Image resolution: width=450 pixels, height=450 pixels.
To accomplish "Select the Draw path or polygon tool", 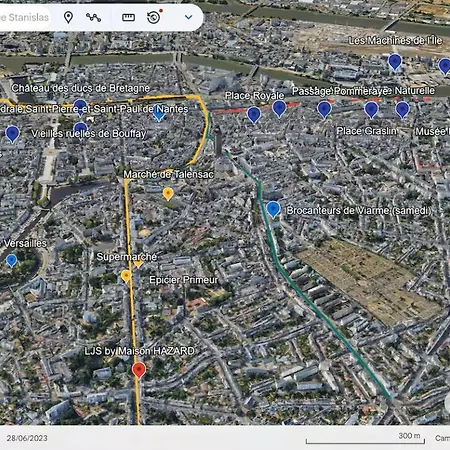I will click(94, 17).
